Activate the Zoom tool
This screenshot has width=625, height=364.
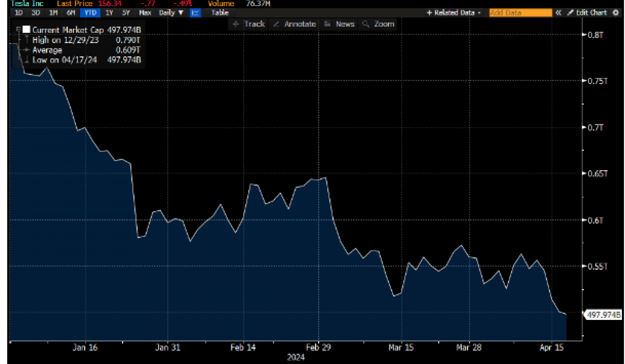378,24
